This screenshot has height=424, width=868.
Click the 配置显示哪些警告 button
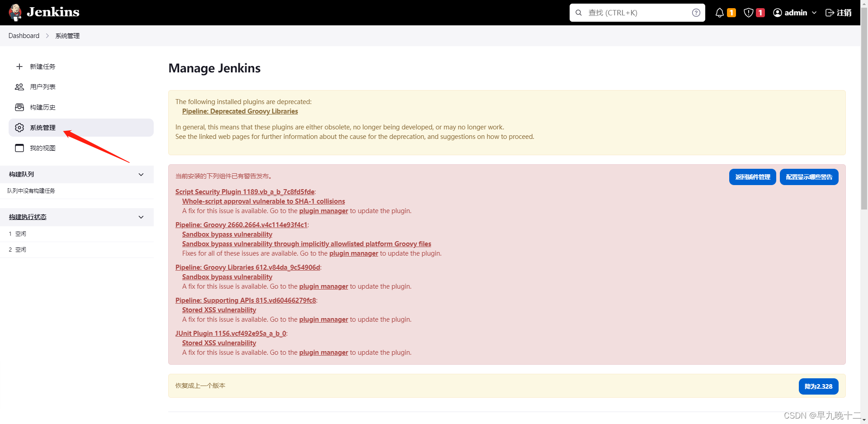(x=809, y=177)
